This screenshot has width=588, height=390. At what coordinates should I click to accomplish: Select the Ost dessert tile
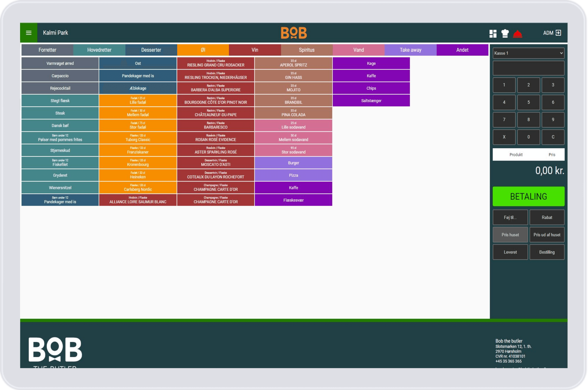tap(138, 63)
